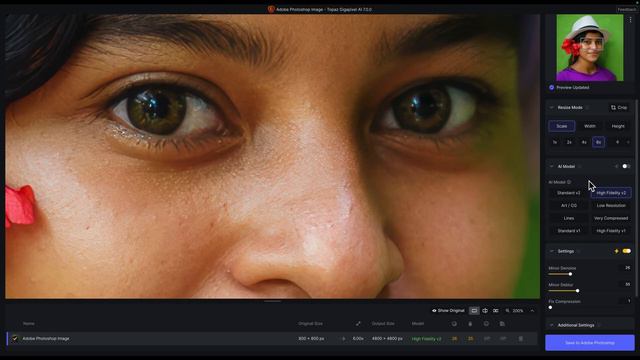This screenshot has width=640, height=360.
Task: Uncheck the Adobe Photoshop Image checkbox
Action: (15, 338)
